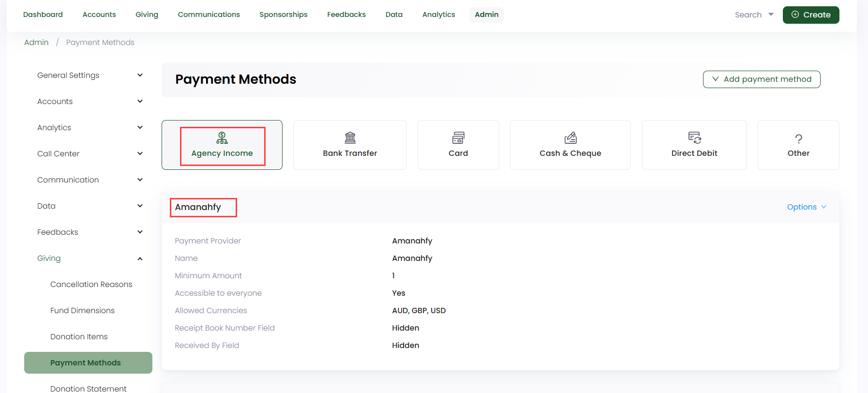
Task: Select the Direct Debit tab label
Action: pyautogui.click(x=694, y=153)
